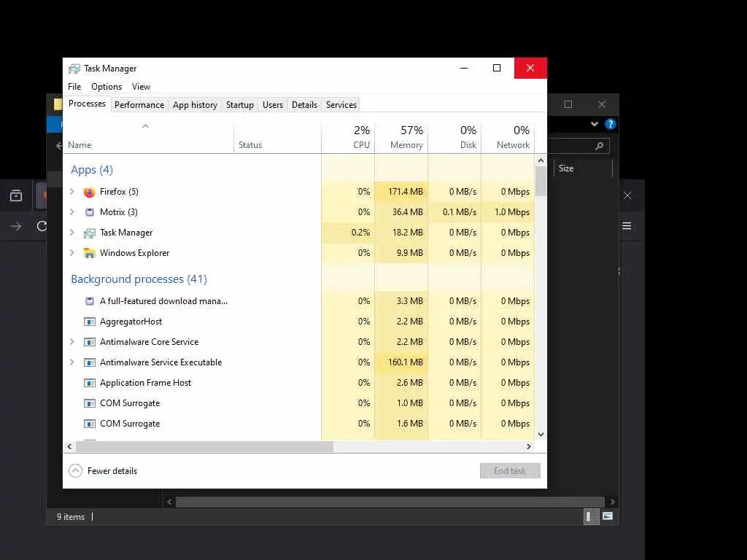Expand the Explorer ribbon chevron

(x=594, y=124)
